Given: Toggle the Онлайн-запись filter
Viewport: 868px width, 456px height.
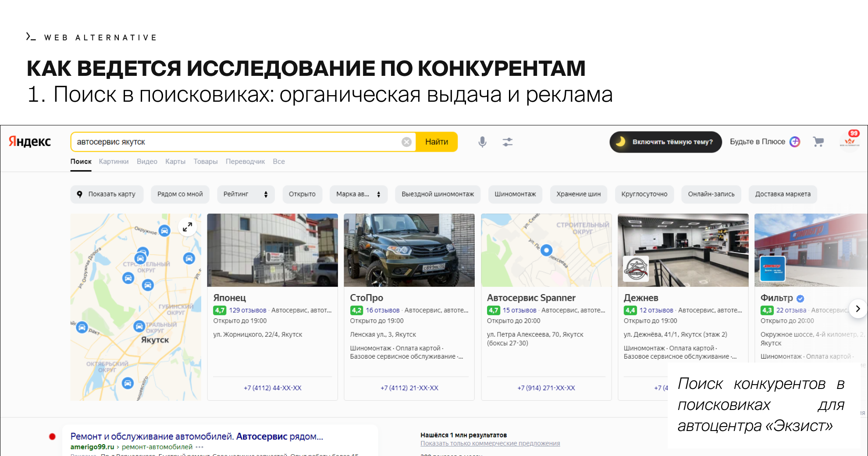Looking at the screenshot, I should (711, 194).
